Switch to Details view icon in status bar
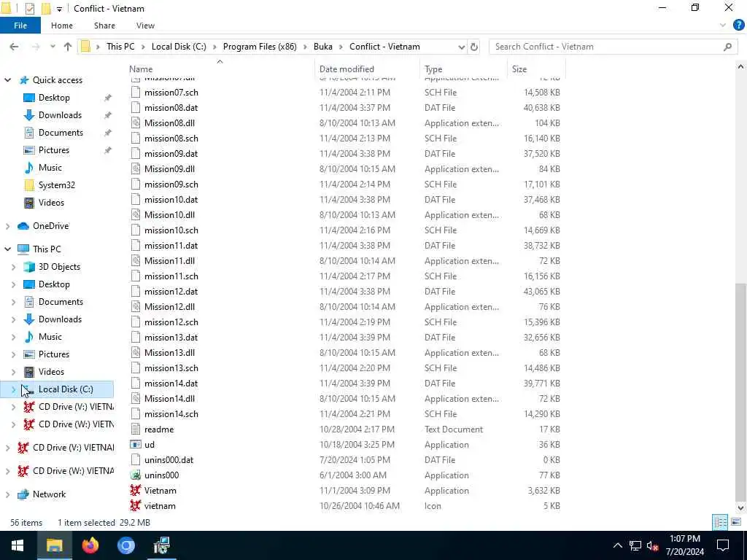The height and width of the screenshot is (560, 747). (x=720, y=522)
